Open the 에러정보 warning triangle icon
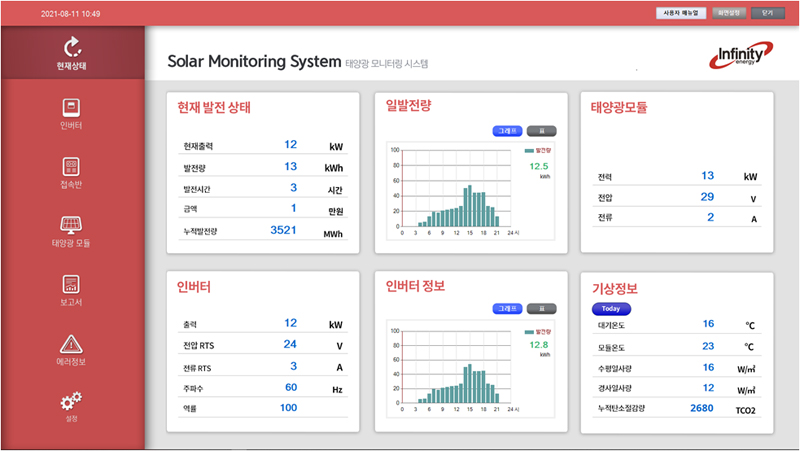This screenshot has width=800, height=451. pyautogui.click(x=71, y=344)
